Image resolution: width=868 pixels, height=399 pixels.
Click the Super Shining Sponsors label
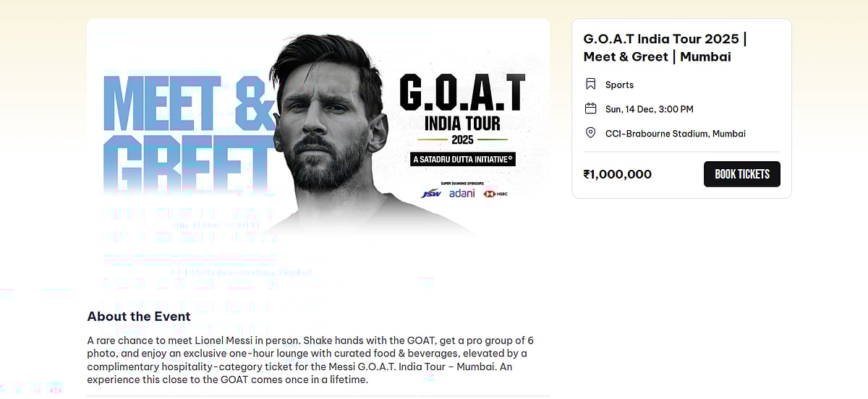[464, 184]
